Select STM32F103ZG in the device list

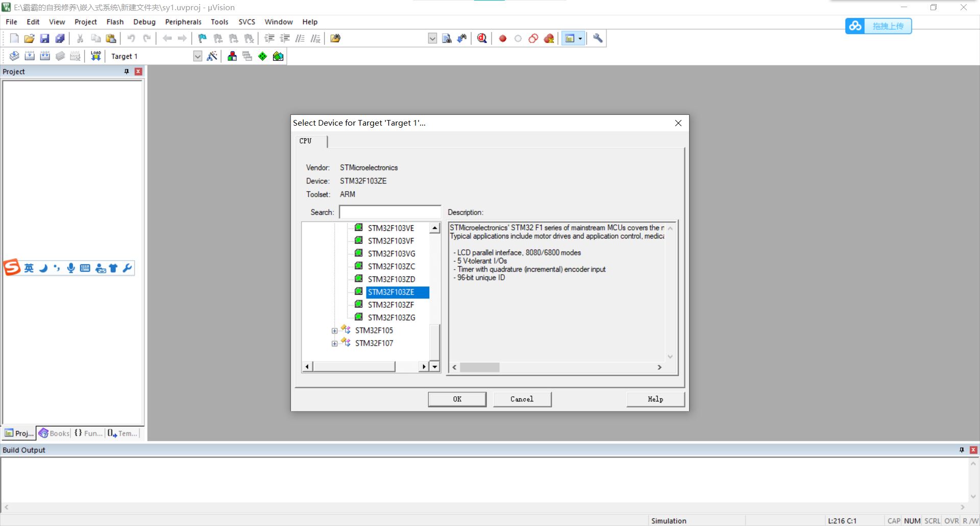point(391,318)
